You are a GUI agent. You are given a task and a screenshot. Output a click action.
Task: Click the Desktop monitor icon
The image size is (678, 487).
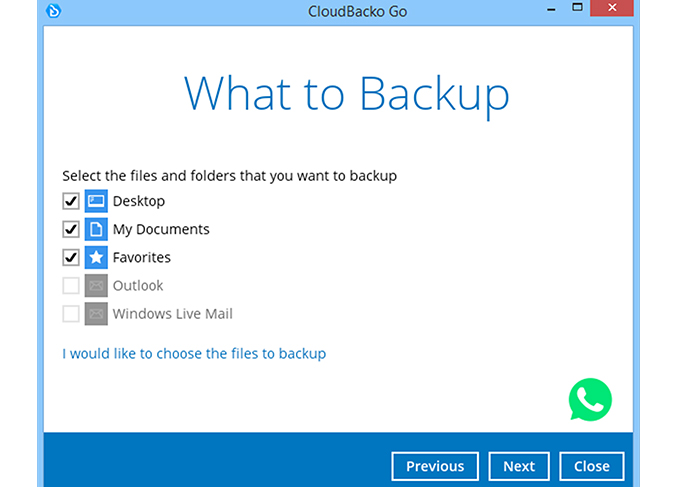pos(96,201)
